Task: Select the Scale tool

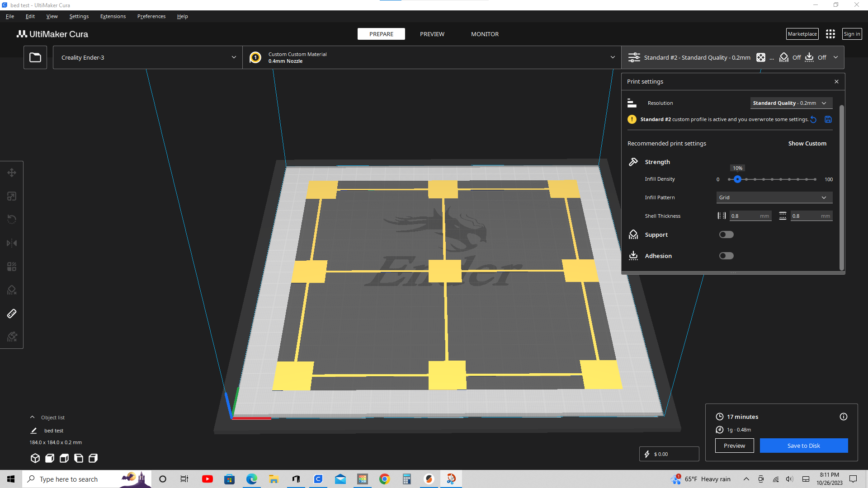Action: click(x=11, y=196)
